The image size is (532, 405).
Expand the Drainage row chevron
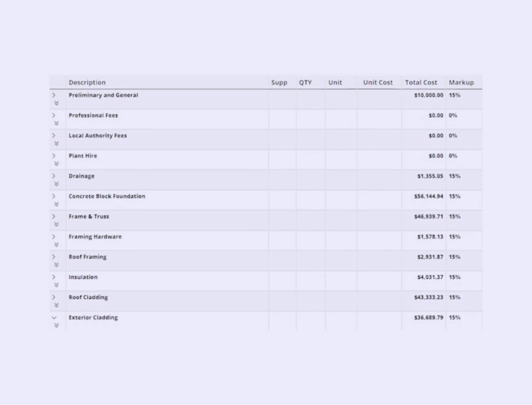tap(54, 176)
